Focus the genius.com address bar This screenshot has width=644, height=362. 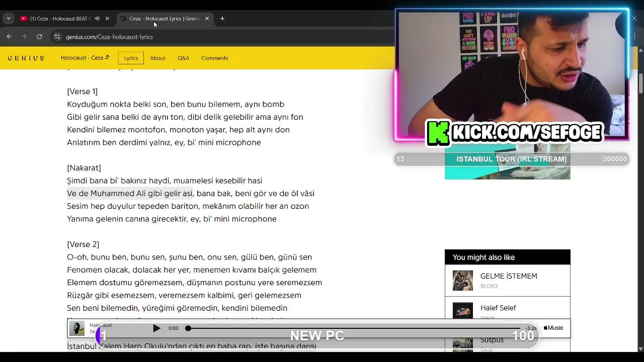click(x=221, y=37)
